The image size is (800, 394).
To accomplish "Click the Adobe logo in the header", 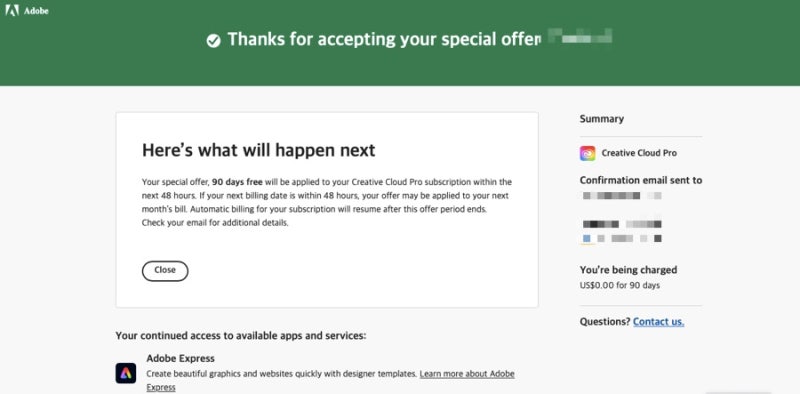I will [x=27, y=10].
